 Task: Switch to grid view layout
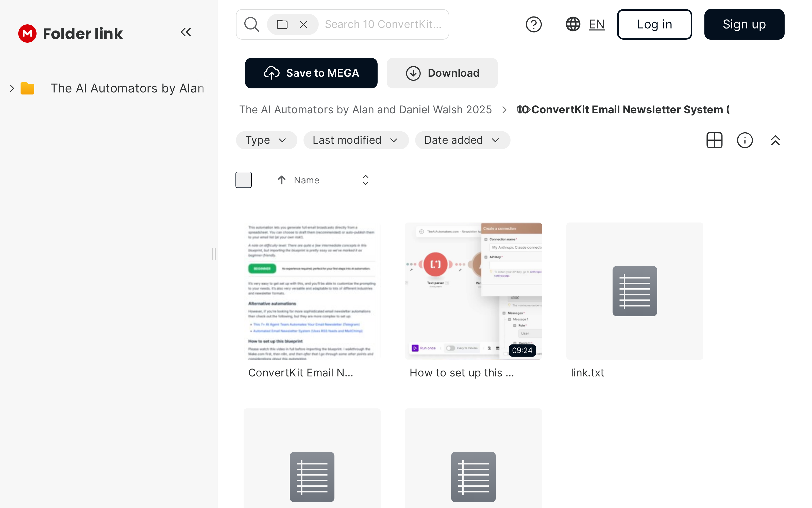(714, 140)
